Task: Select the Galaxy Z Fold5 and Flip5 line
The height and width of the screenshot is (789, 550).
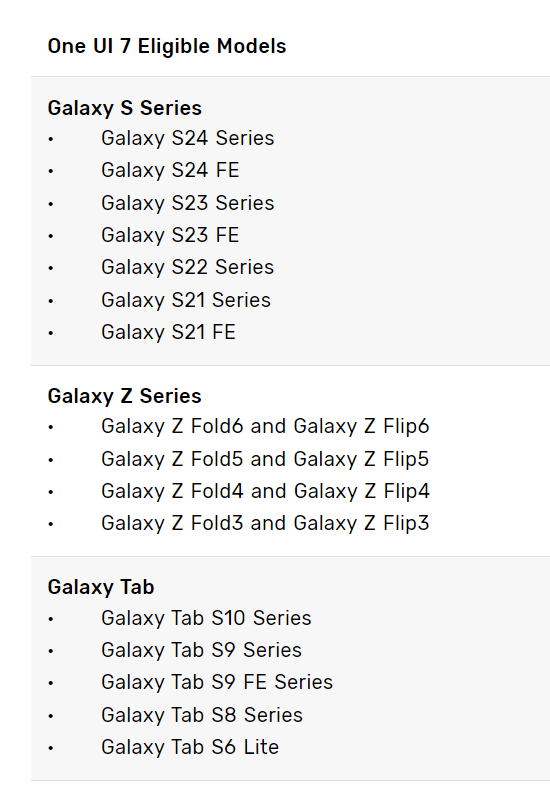Action: (265, 459)
